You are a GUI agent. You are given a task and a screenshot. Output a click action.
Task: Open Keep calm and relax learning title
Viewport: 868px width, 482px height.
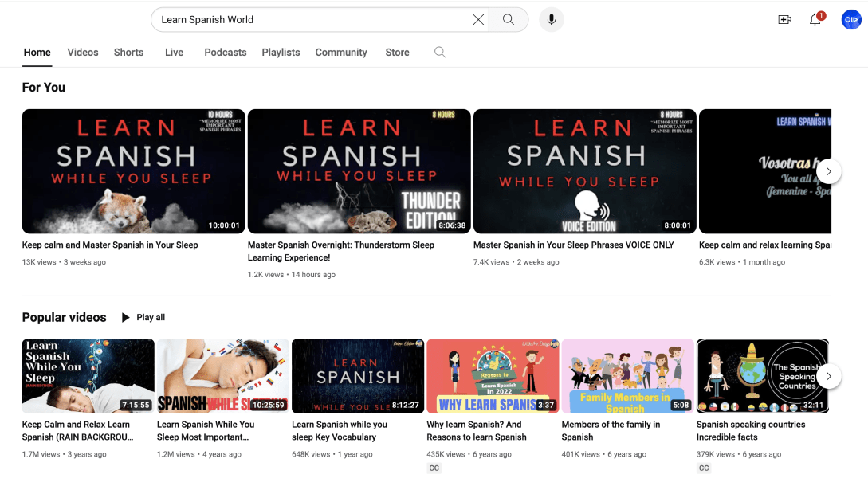click(765, 245)
